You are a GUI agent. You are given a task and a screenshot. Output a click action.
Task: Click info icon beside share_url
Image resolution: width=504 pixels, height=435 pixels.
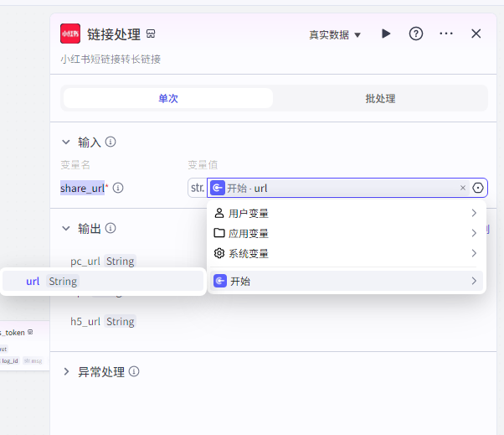118,189
